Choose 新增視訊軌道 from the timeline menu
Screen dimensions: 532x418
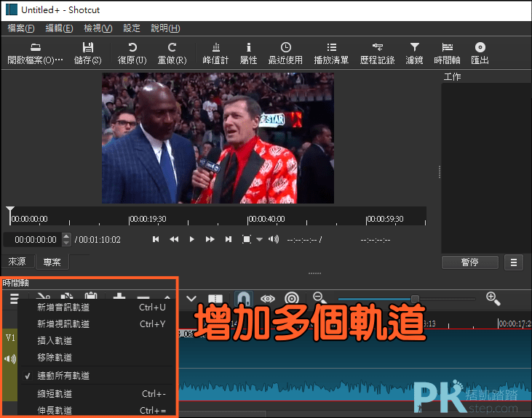97,324
